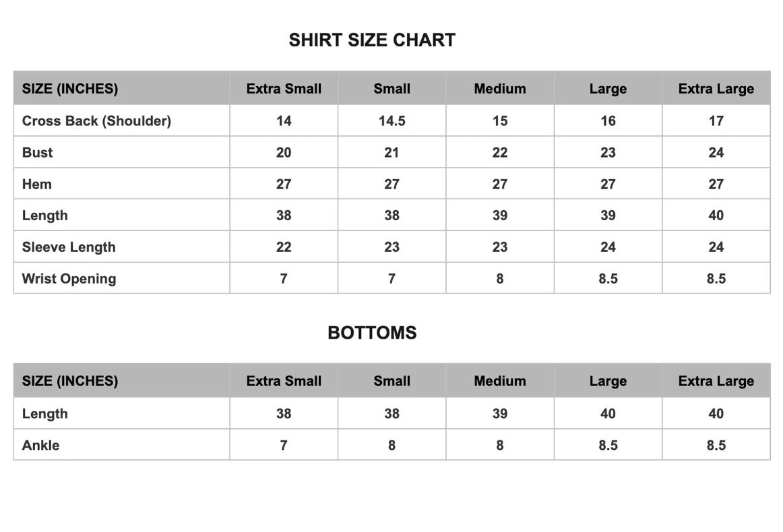
Task: Select the Extra Small column header in shirt table
Action: (x=284, y=88)
